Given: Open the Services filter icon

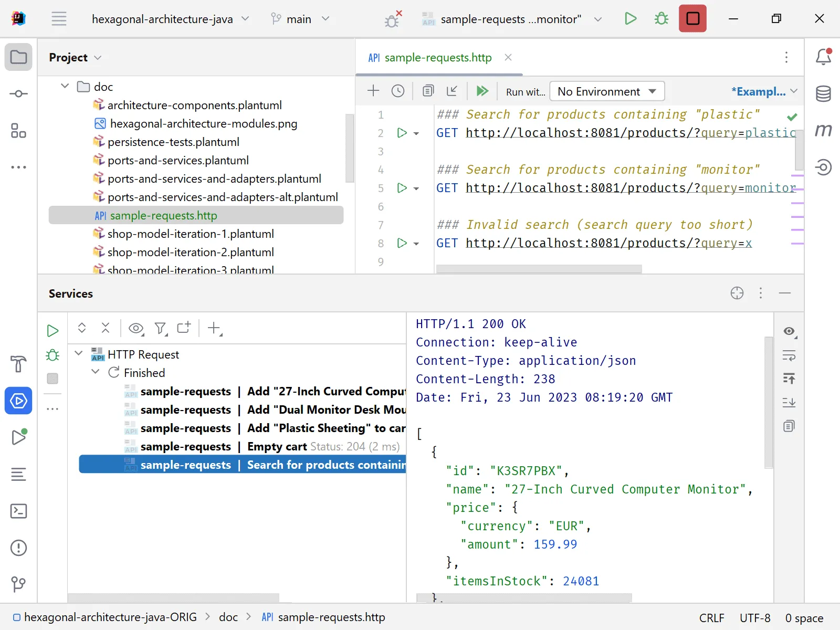Looking at the screenshot, I should [161, 329].
